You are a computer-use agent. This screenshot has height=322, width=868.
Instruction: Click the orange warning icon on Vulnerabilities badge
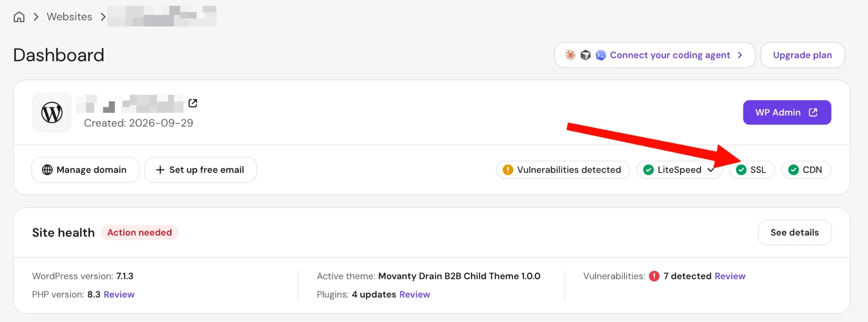508,170
